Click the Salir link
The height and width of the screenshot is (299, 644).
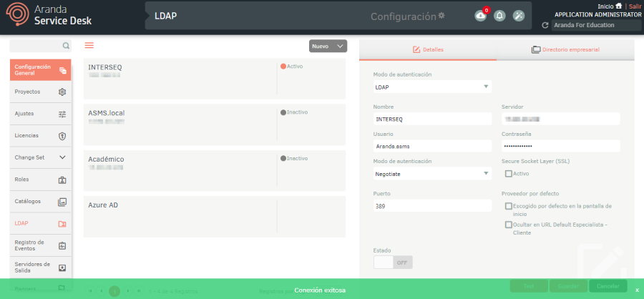point(634,6)
